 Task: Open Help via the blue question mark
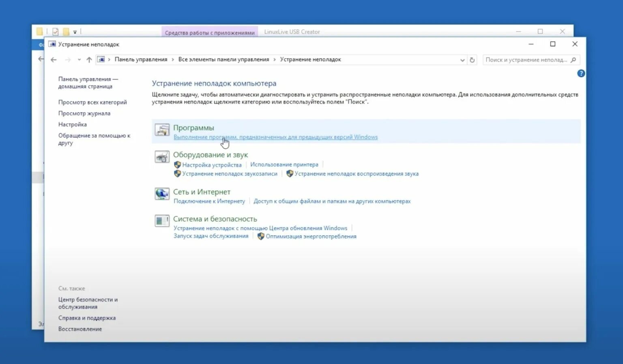coord(581,73)
